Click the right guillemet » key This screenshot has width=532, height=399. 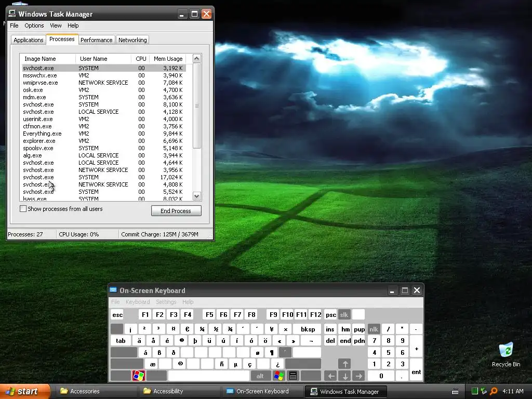pos(294,341)
